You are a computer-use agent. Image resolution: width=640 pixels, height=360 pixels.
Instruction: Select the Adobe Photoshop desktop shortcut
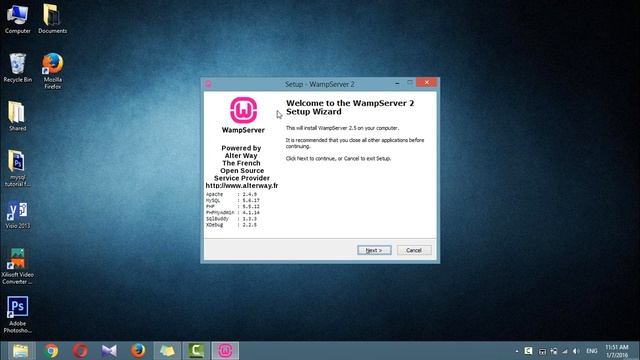point(18,315)
